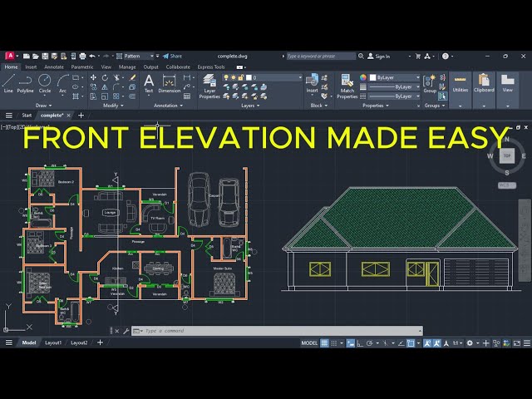This screenshot has height=399, width=532.
Task: Open the Utilities panel dropdown
Action: [460, 106]
